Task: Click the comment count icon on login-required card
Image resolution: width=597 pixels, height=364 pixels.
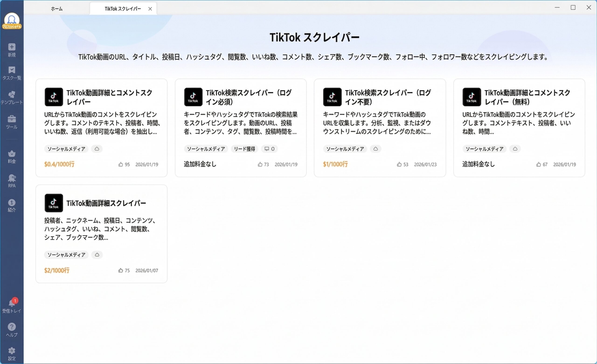Action: 269,149
